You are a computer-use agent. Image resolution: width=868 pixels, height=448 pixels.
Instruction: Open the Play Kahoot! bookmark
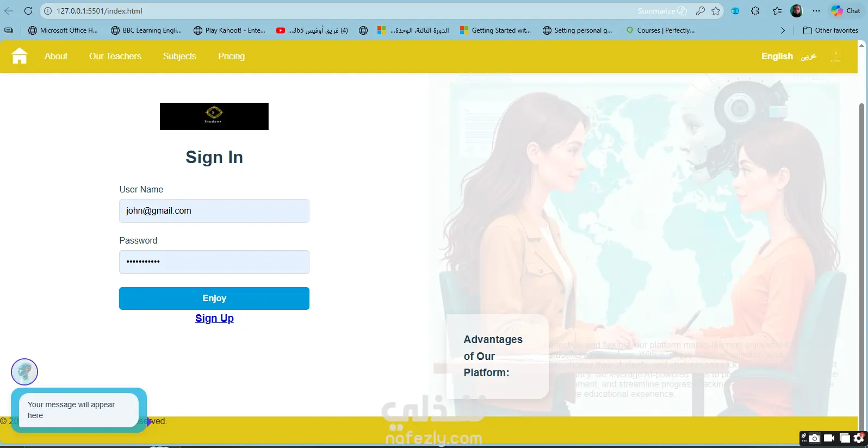230,30
